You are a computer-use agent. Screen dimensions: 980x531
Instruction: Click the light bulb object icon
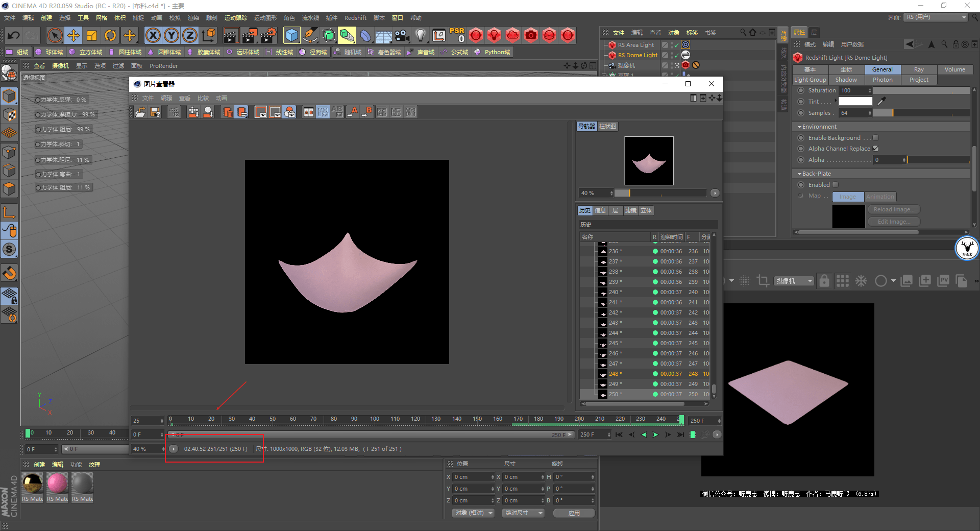tap(420, 35)
